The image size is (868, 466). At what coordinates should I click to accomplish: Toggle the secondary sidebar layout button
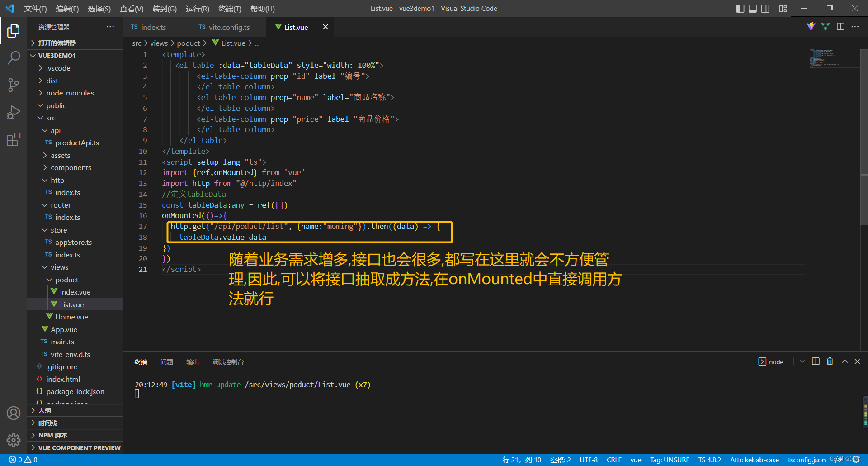[765, 9]
